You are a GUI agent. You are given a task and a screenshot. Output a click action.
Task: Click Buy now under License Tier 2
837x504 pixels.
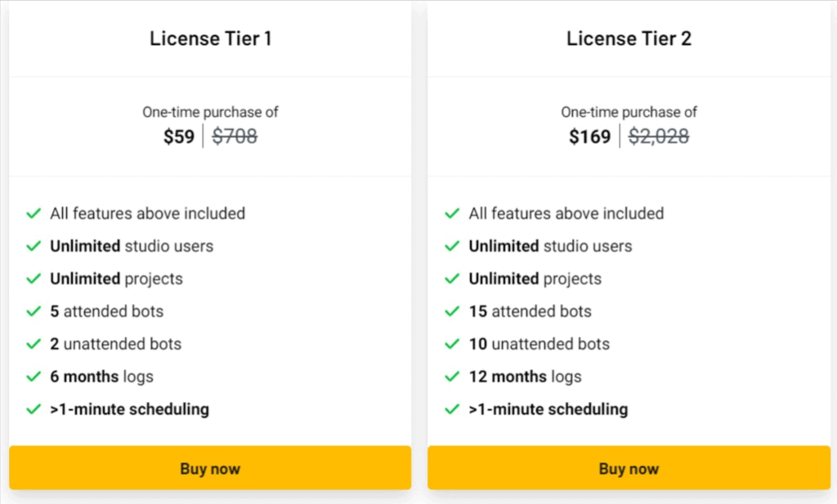(x=629, y=468)
